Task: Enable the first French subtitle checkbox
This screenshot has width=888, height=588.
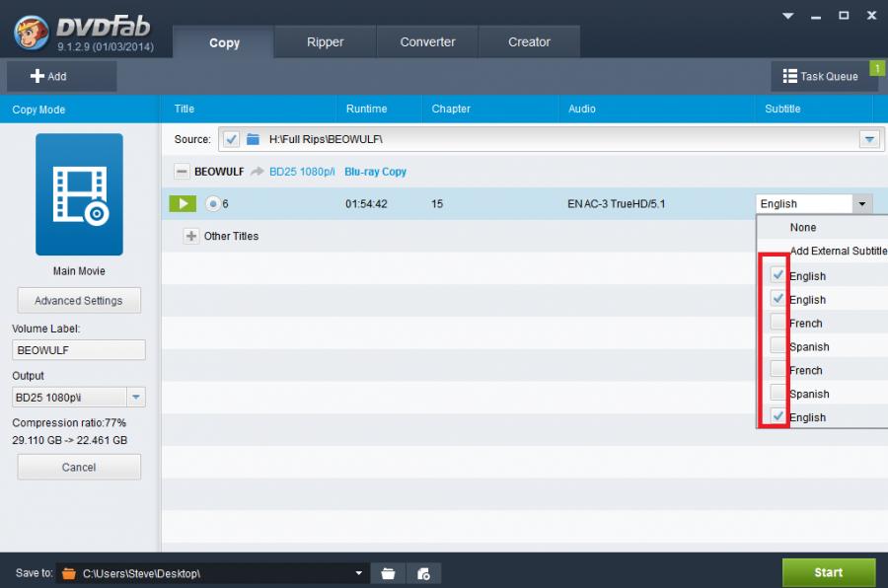Action: coord(777,323)
